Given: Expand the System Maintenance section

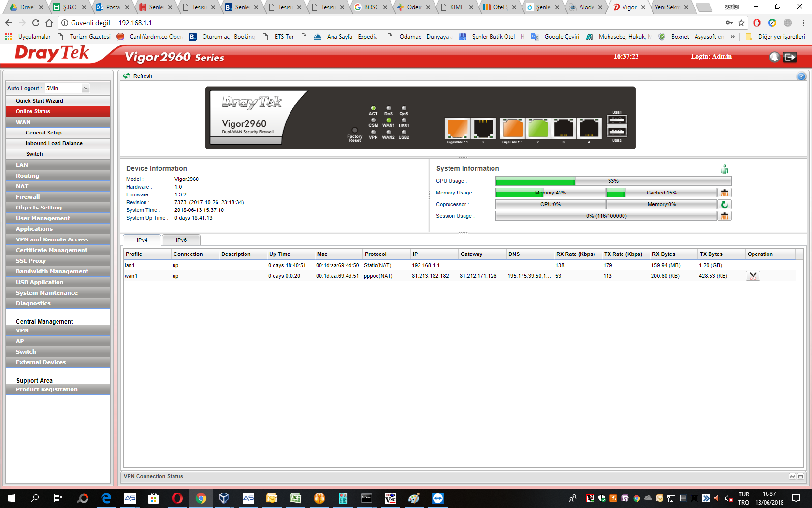Looking at the screenshot, I should coord(46,293).
